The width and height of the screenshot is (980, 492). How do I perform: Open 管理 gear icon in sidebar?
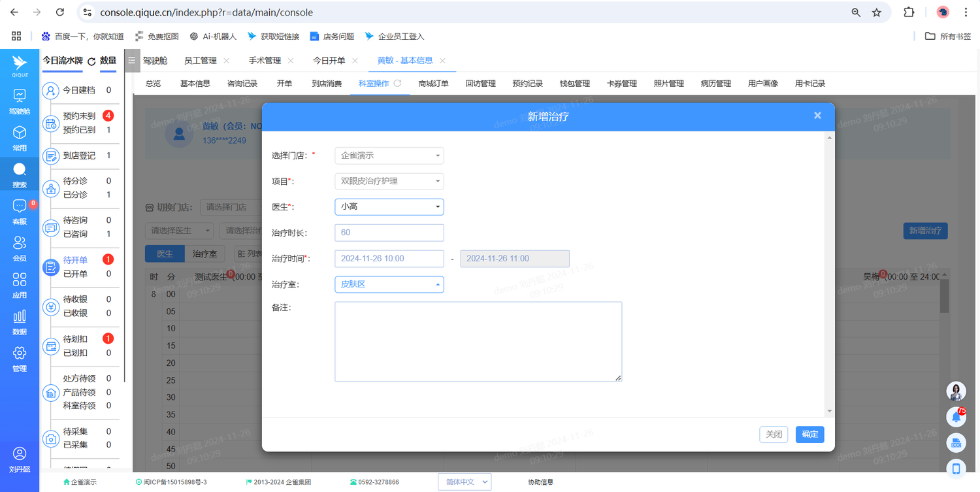(x=20, y=353)
